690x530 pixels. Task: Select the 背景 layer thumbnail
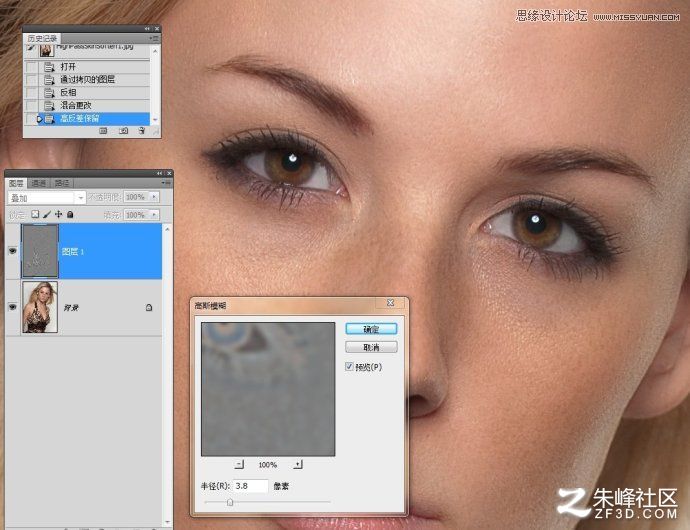pos(40,307)
